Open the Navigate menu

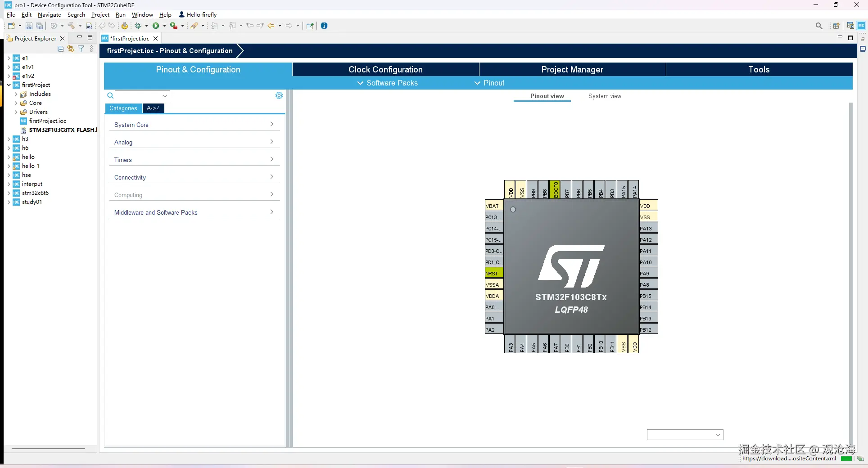point(50,15)
